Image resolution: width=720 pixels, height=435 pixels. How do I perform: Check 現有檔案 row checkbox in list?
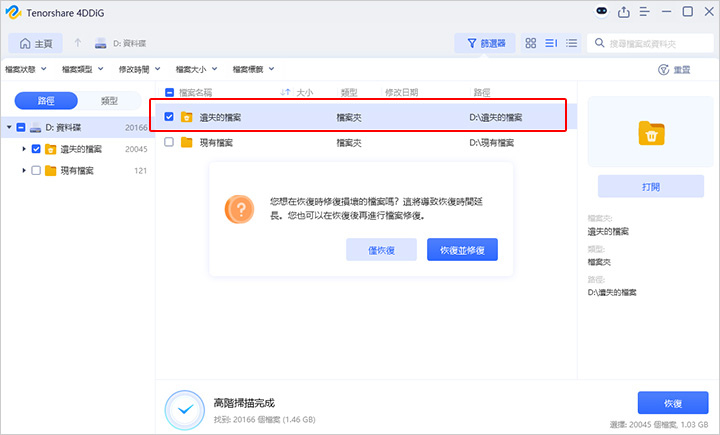point(169,142)
